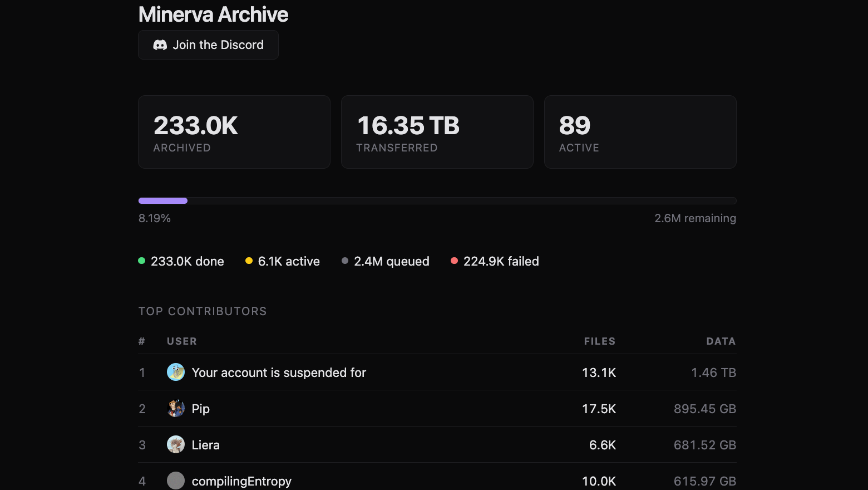Screen dimensions: 868x490
Task: Click compilingEntropy's gray avatar
Action: [176, 481]
